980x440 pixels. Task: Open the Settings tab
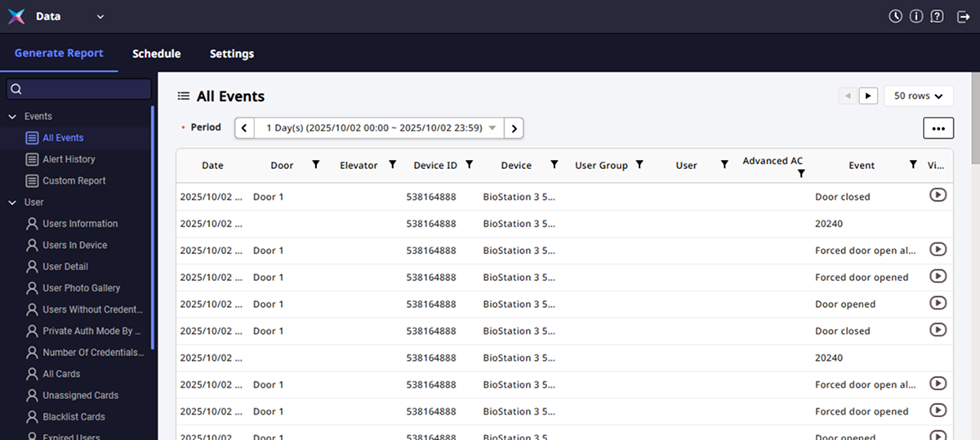pos(232,54)
